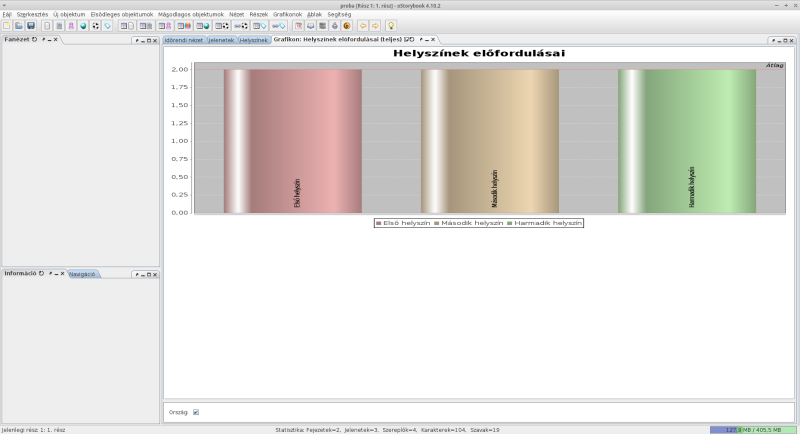Close the Grafikon chart tab

coord(433,39)
